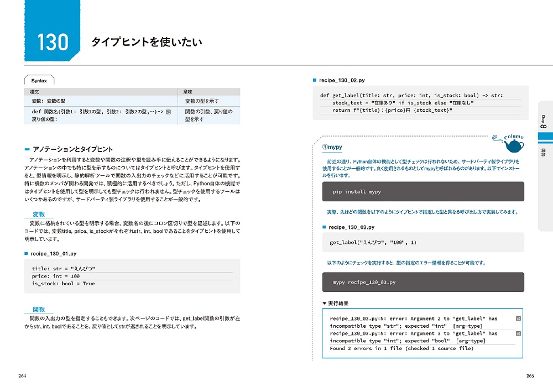
Task: Click the get_label("えんぴつ", "100", 1) code line
Action: click(x=373, y=242)
